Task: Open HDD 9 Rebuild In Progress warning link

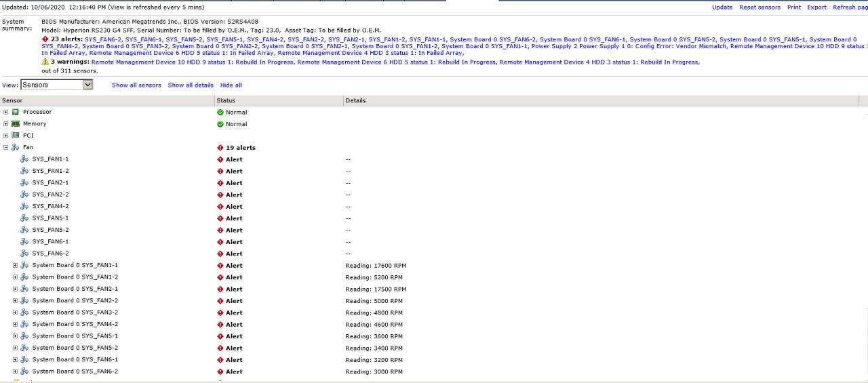Action: pyautogui.click(x=192, y=62)
